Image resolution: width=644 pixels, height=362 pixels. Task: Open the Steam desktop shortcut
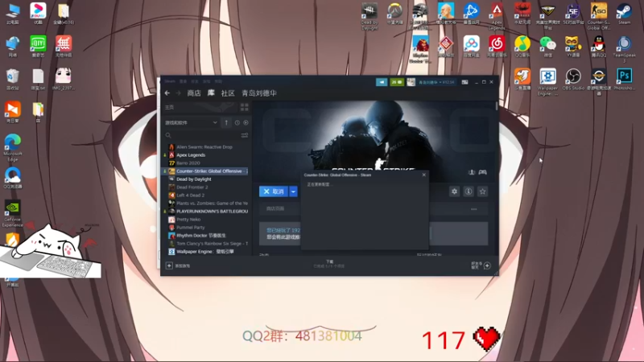pyautogui.click(x=625, y=14)
